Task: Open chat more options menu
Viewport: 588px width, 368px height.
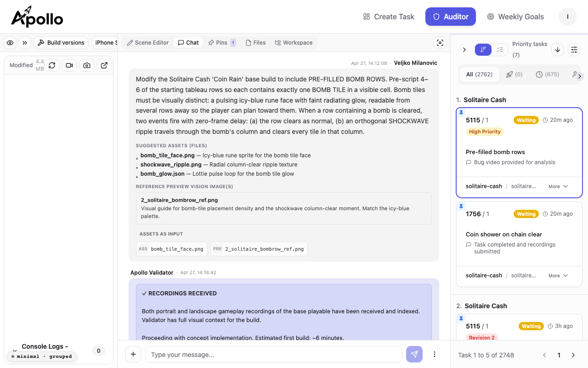Action: pyautogui.click(x=435, y=354)
